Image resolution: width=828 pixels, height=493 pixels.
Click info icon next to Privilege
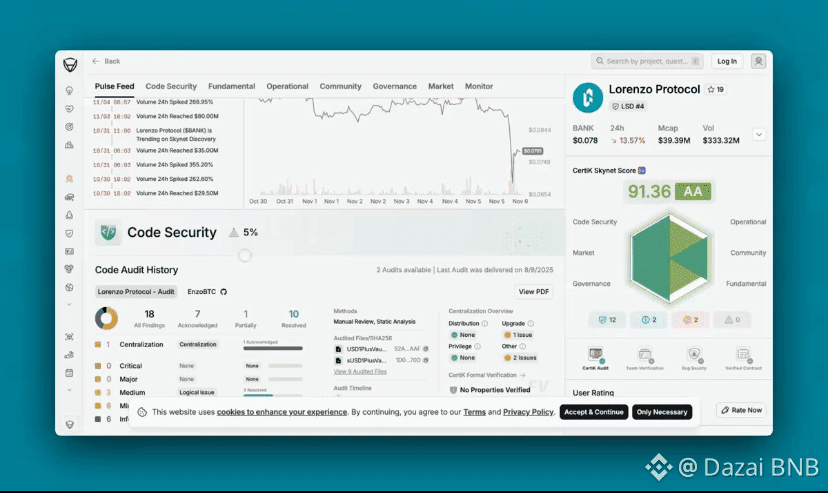(x=477, y=346)
